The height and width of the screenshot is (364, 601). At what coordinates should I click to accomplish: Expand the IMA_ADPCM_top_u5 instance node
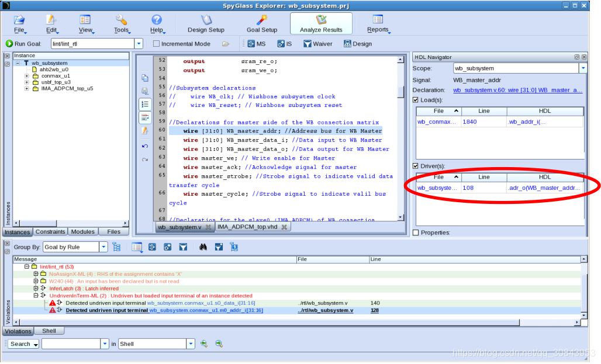27,88
